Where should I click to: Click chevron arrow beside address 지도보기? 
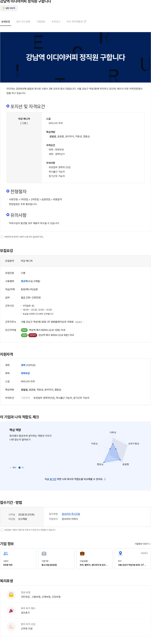tap(84, 322)
